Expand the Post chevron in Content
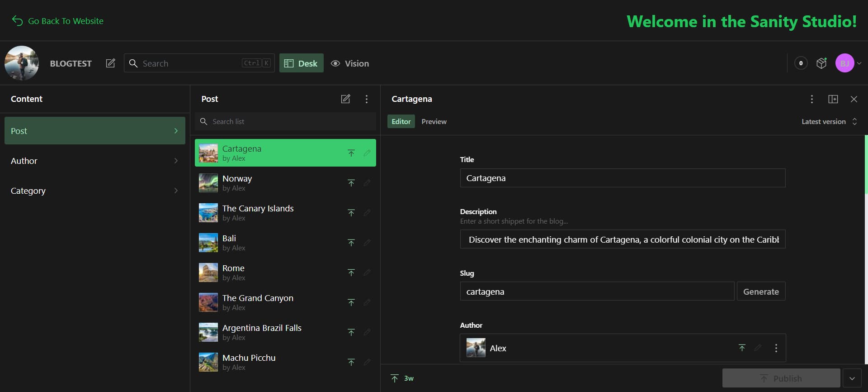 pos(176,131)
